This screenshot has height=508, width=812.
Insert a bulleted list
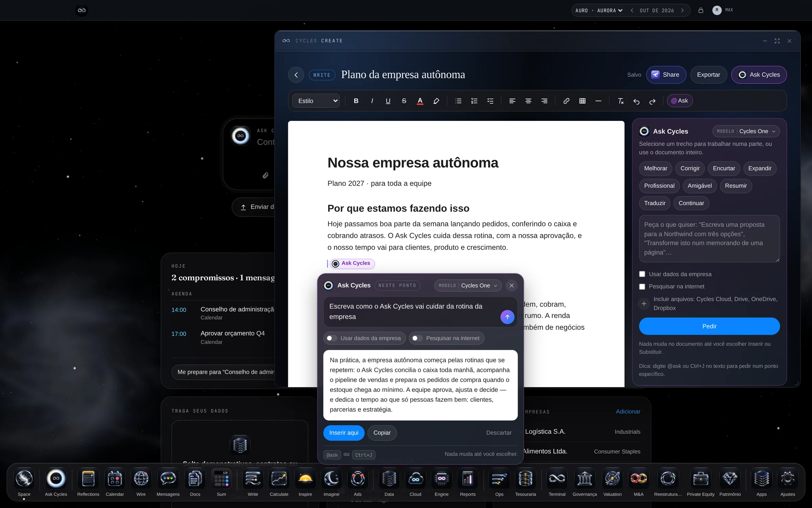(x=458, y=101)
